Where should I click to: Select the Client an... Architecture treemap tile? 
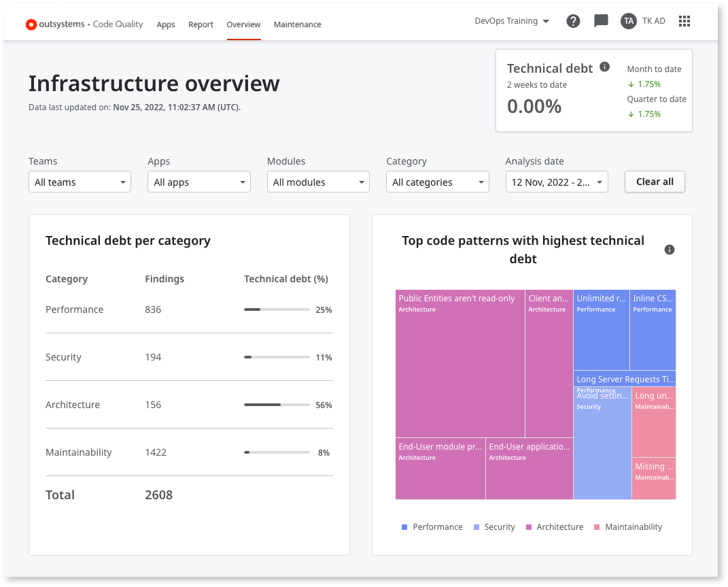tap(549, 363)
